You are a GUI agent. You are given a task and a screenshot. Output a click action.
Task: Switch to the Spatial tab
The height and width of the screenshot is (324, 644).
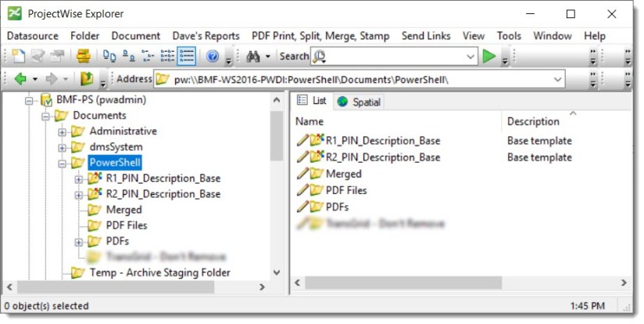click(x=360, y=102)
